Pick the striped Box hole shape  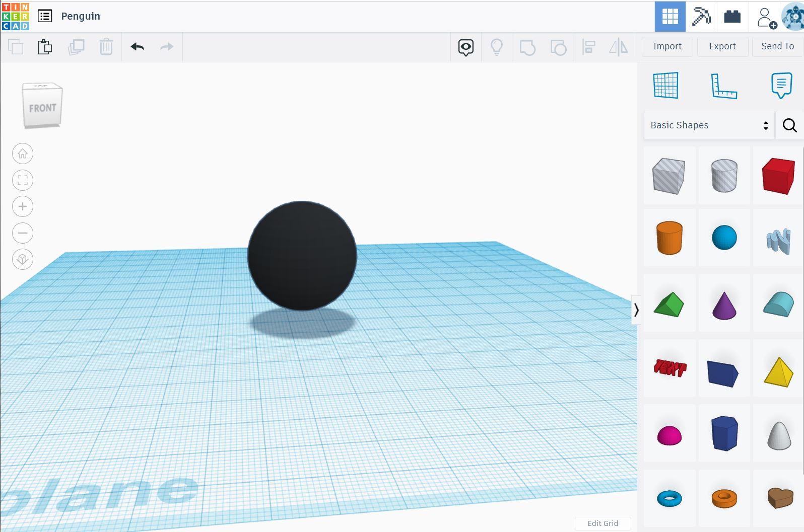coord(669,176)
